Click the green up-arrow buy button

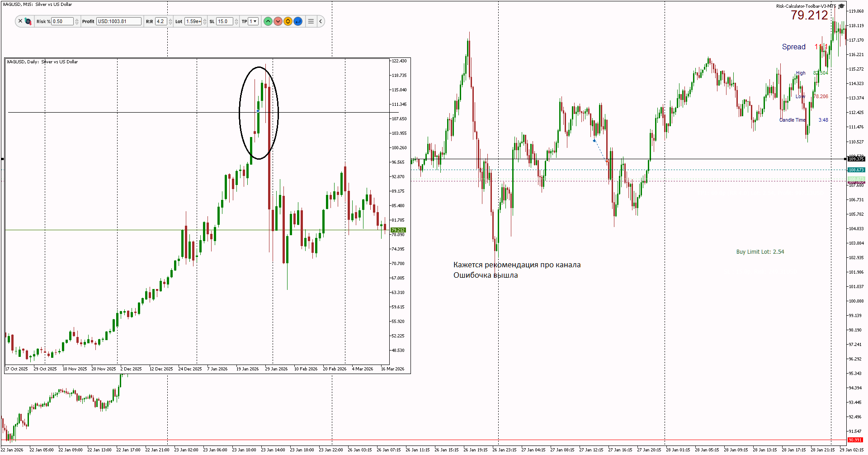click(268, 21)
